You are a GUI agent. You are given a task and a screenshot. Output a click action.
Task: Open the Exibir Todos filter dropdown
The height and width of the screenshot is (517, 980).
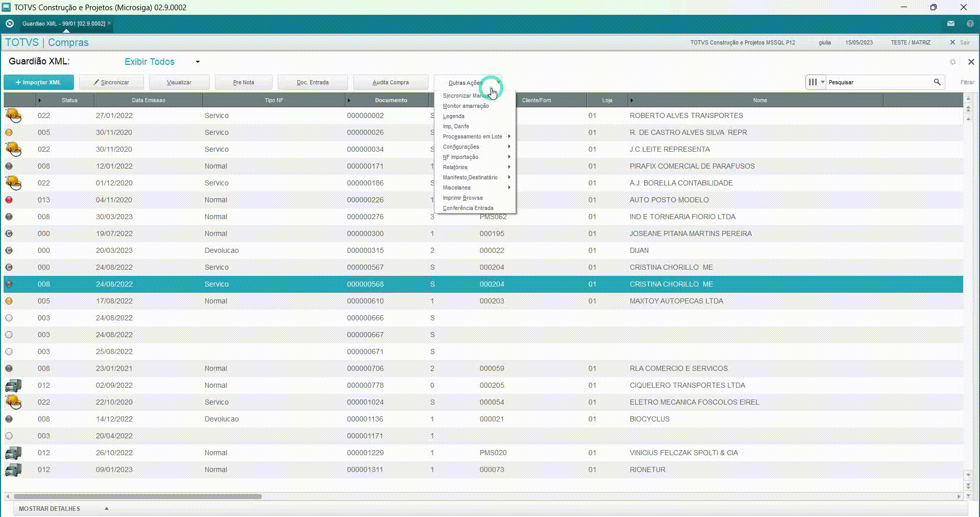[198, 62]
